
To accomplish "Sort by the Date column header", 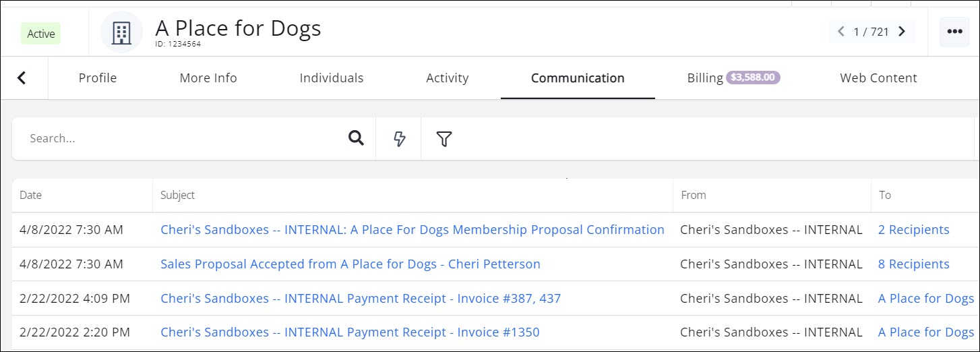I will 30,195.
